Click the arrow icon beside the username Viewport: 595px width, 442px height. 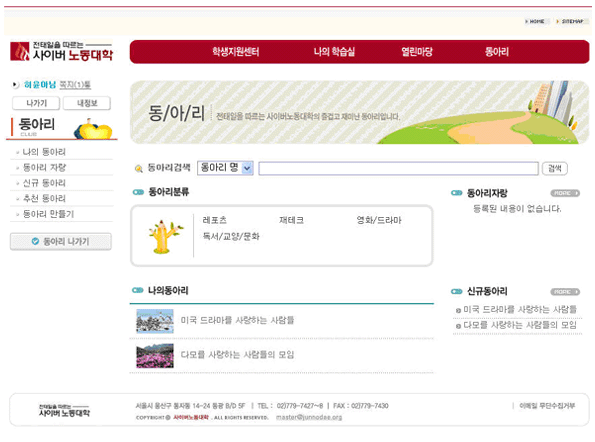coord(15,85)
